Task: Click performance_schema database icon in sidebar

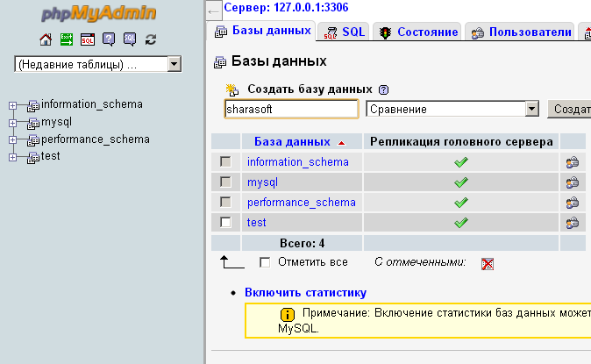Action: point(33,140)
